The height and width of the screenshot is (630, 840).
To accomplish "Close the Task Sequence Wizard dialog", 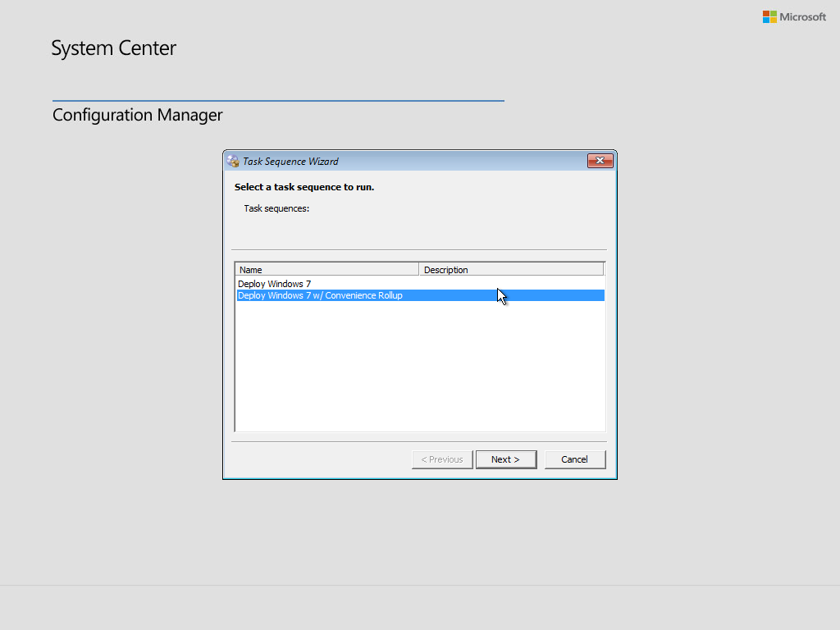I will point(600,161).
